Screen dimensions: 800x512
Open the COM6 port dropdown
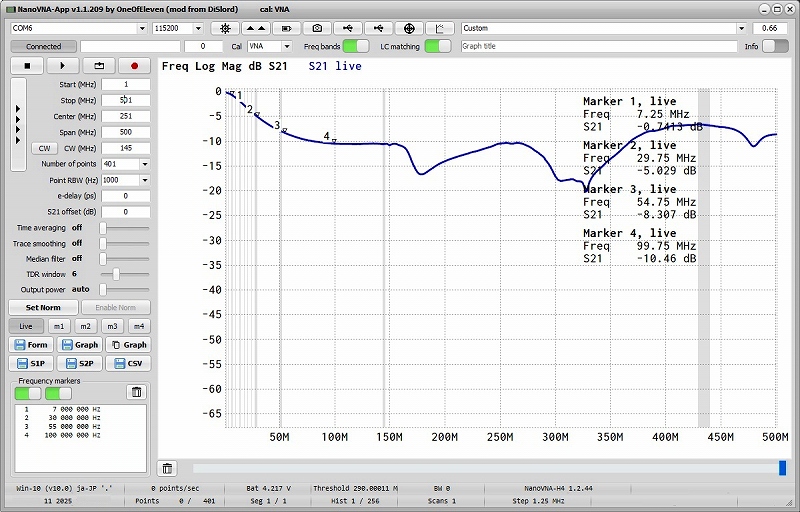pyautogui.click(x=79, y=28)
